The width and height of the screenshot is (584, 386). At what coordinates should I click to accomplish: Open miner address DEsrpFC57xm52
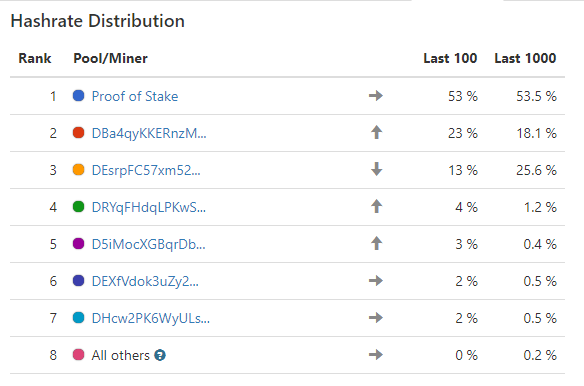146,170
